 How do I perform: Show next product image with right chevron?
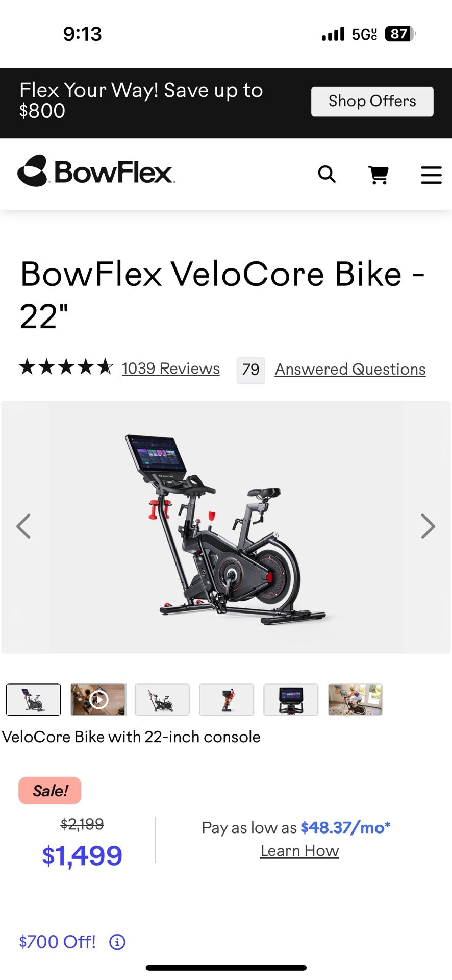tap(428, 526)
